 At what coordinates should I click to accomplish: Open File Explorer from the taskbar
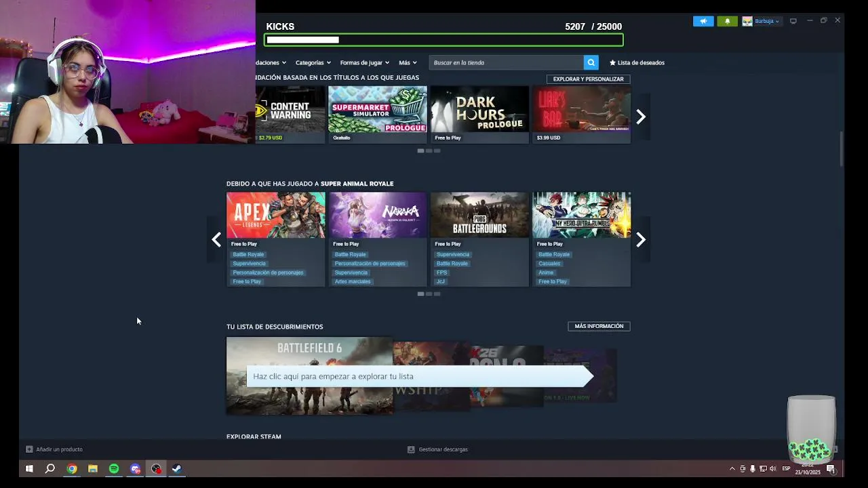coord(93,468)
